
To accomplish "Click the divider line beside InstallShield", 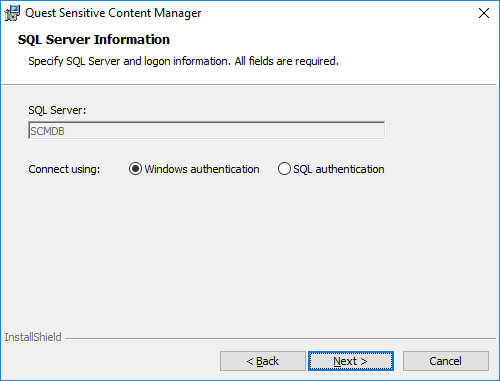I will (280, 339).
